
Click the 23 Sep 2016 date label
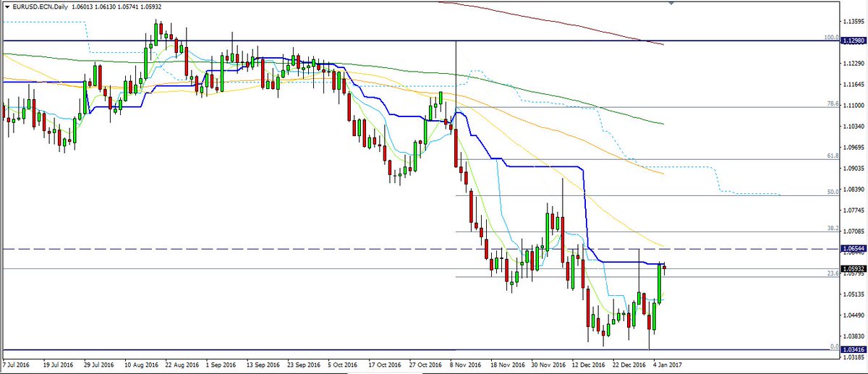pyautogui.click(x=303, y=366)
